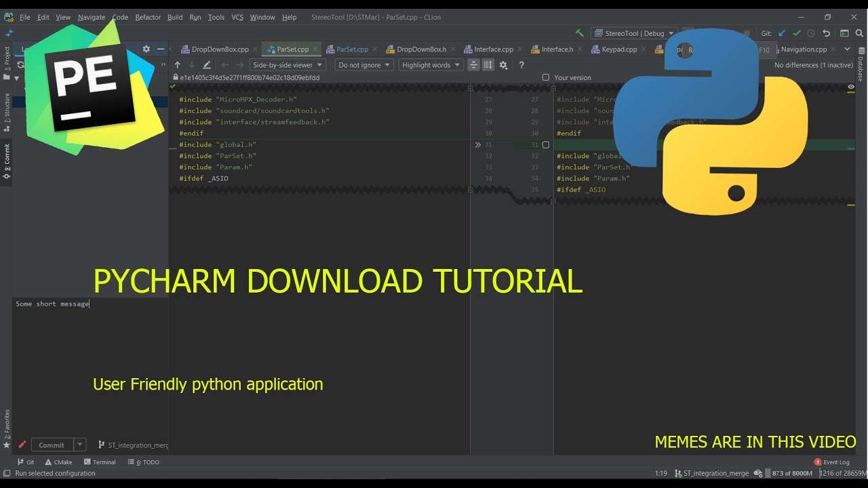Click the compare previous file left arrow

pyautogui.click(x=225, y=65)
